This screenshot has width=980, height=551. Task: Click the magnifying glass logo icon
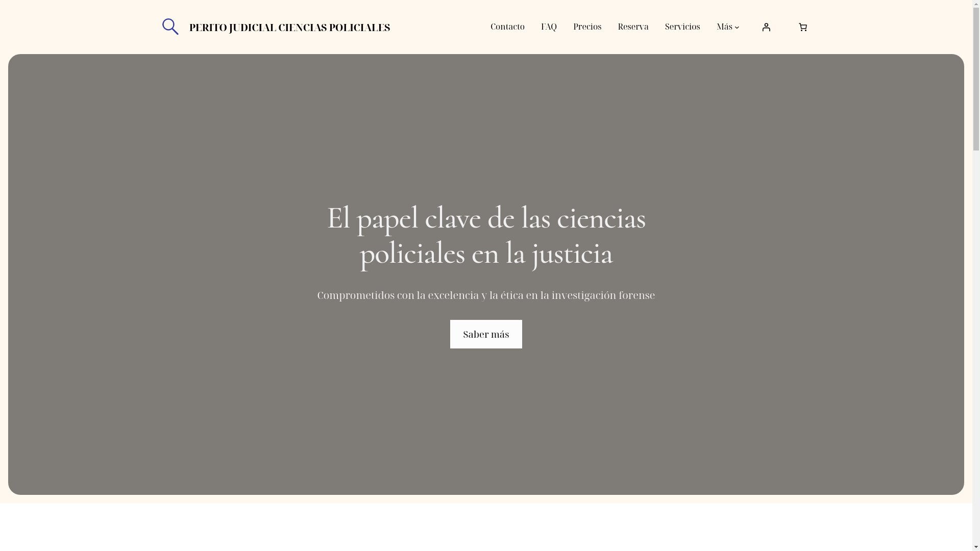pyautogui.click(x=170, y=27)
